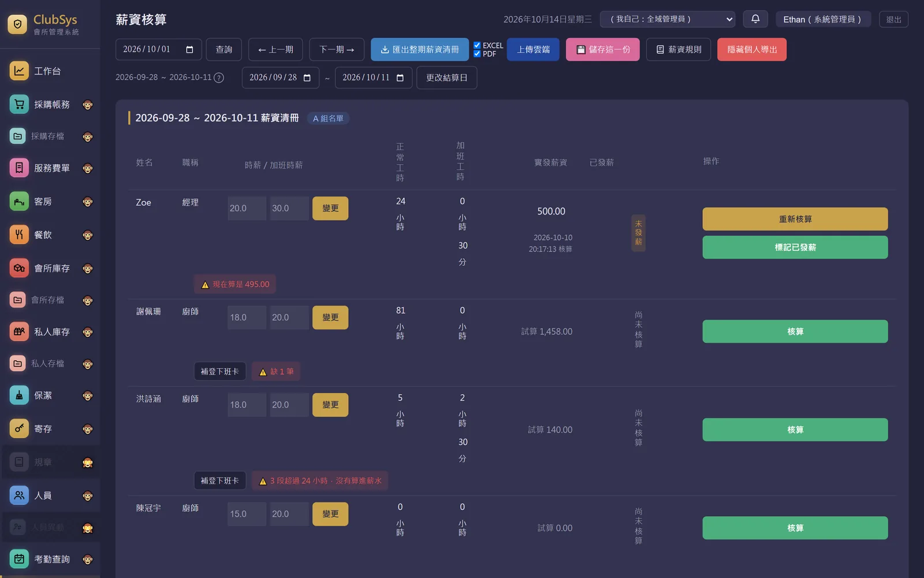The width and height of the screenshot is (924, 578).
Task: Open calendar for 2026/09/28 start date
Action: [307, 77]
